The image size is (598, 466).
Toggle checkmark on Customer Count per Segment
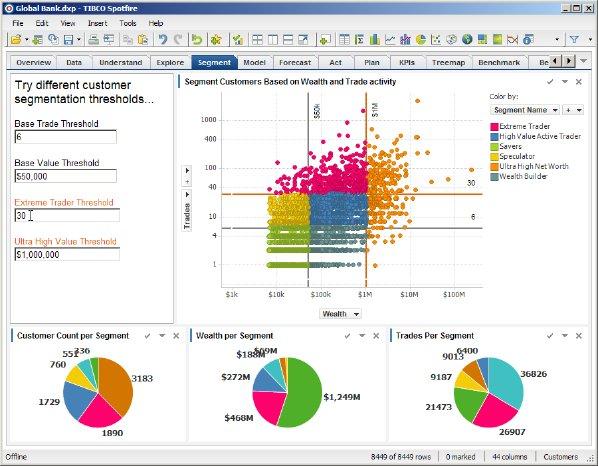point(147,336)
